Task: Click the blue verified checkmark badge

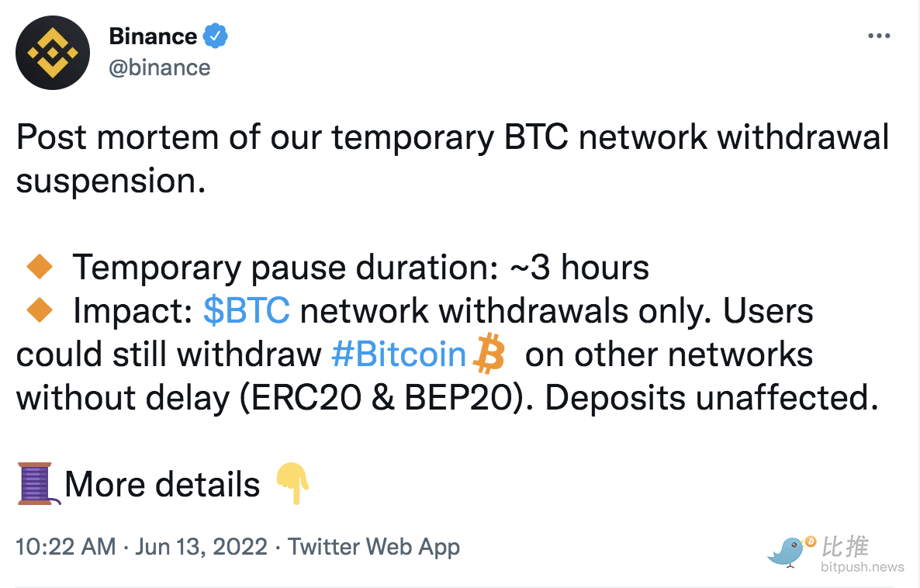Action: point(216,36)
